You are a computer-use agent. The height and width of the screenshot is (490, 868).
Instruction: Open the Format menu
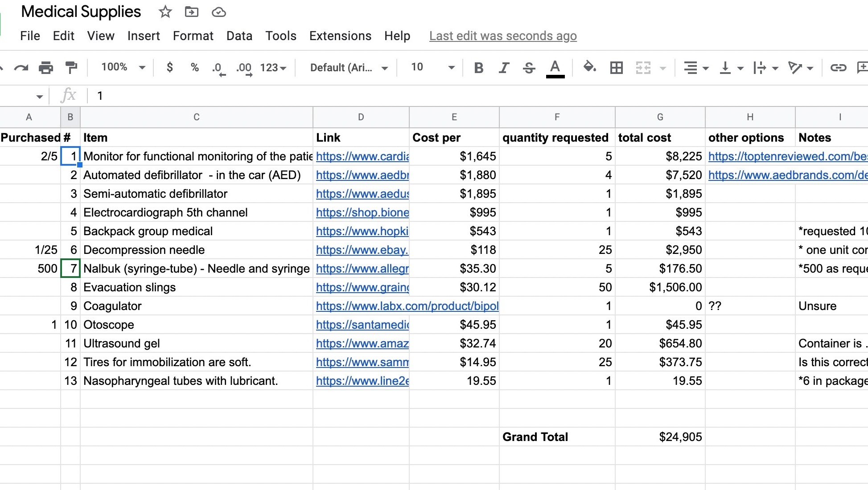pyautogui.click(x=193, y=36)
